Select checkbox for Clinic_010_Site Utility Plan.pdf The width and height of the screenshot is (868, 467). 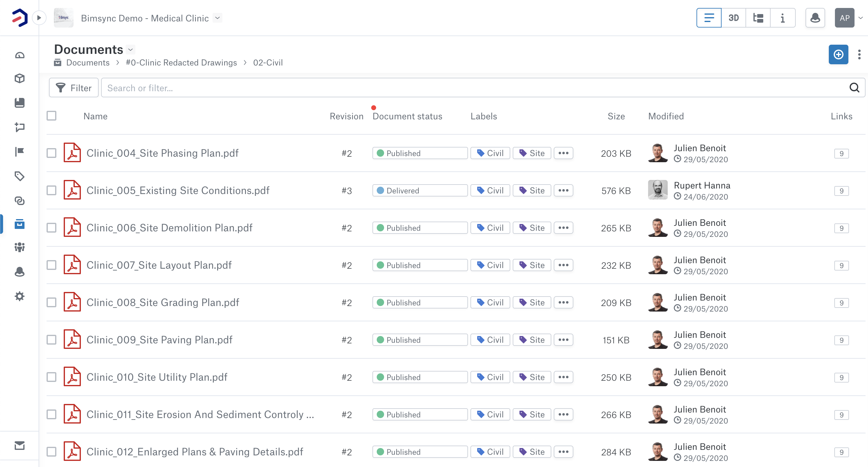pyautogui.click(x=51, y=377)
